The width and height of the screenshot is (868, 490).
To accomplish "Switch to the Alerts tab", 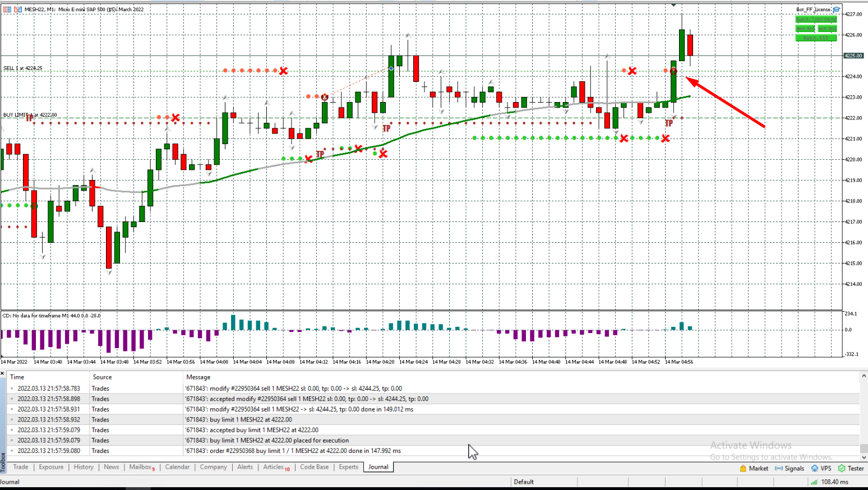I will click(245, 467).
